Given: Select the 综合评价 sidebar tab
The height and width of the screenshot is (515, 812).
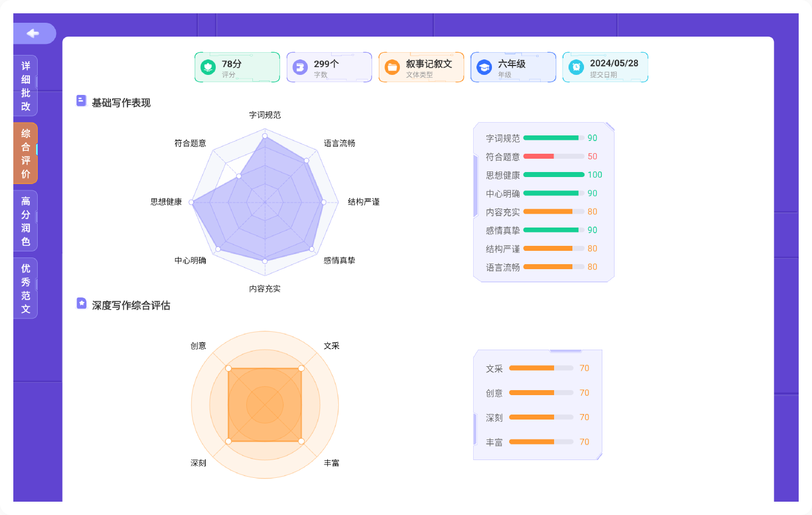Looking at the screenshot, I should point(26,153).
